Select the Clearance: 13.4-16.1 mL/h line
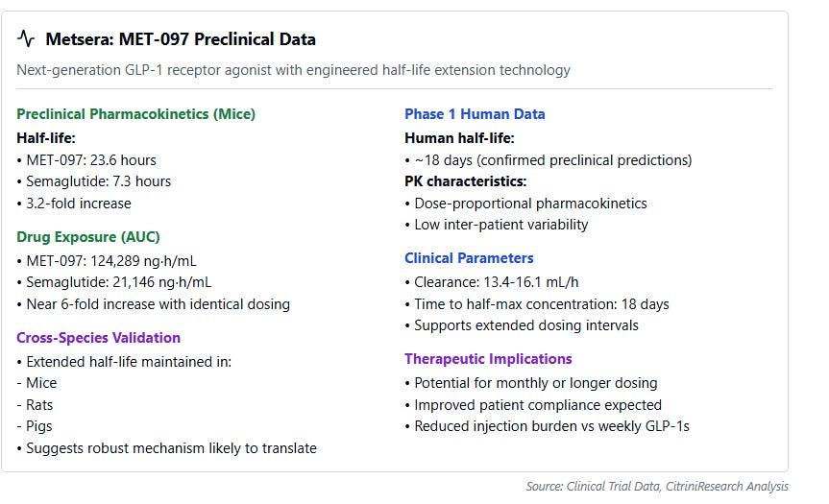 click(x=492, y=282)
